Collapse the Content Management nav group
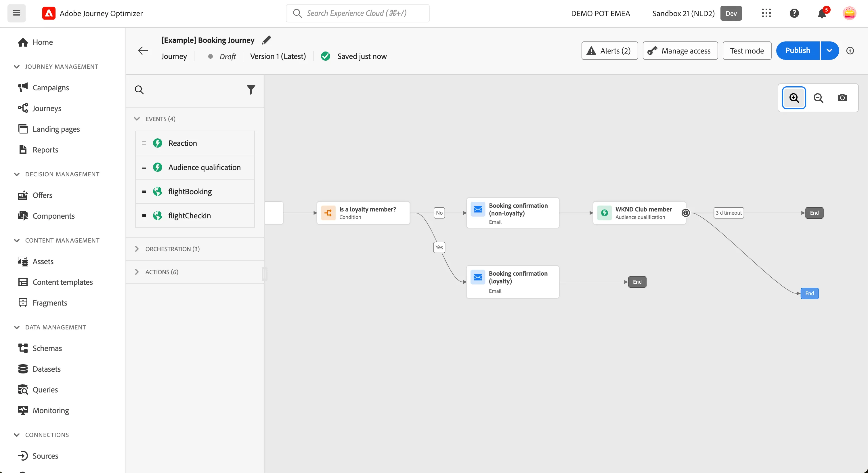 coord(16,240)
